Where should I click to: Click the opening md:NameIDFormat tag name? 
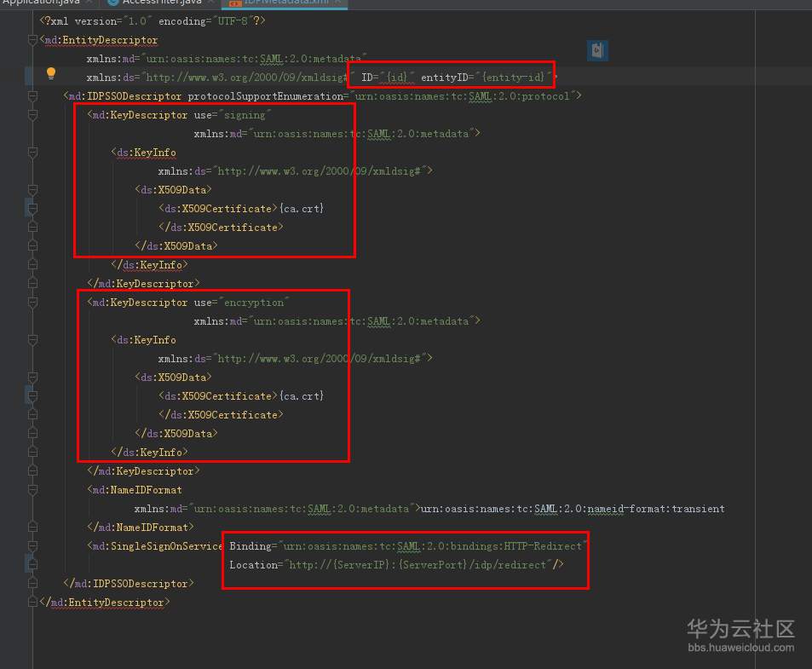137,490
